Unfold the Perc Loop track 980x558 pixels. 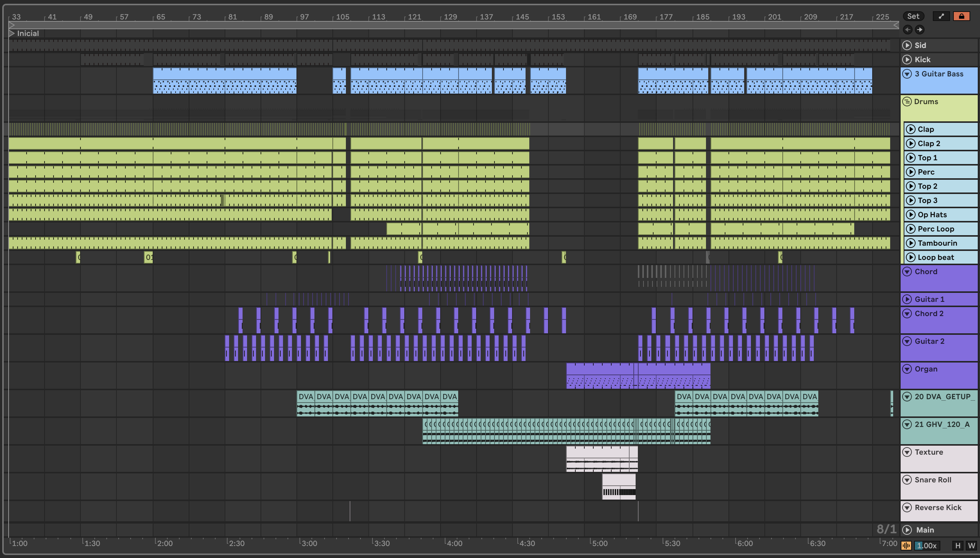pos(911,229)
